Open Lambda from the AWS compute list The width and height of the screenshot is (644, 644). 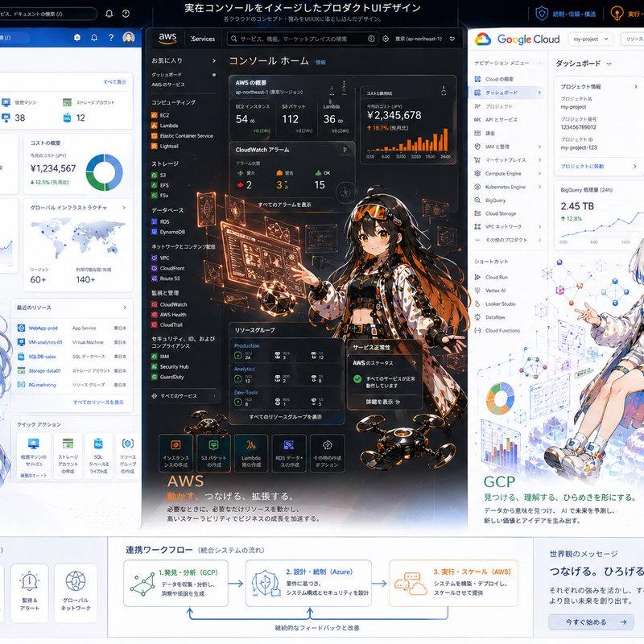coord(169,126)
